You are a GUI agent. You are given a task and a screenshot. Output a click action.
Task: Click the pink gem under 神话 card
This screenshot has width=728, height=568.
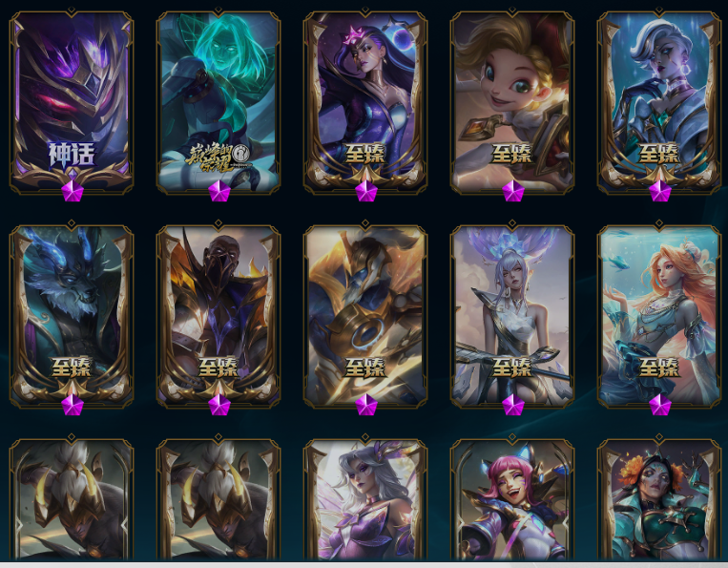tap(73, 191)
